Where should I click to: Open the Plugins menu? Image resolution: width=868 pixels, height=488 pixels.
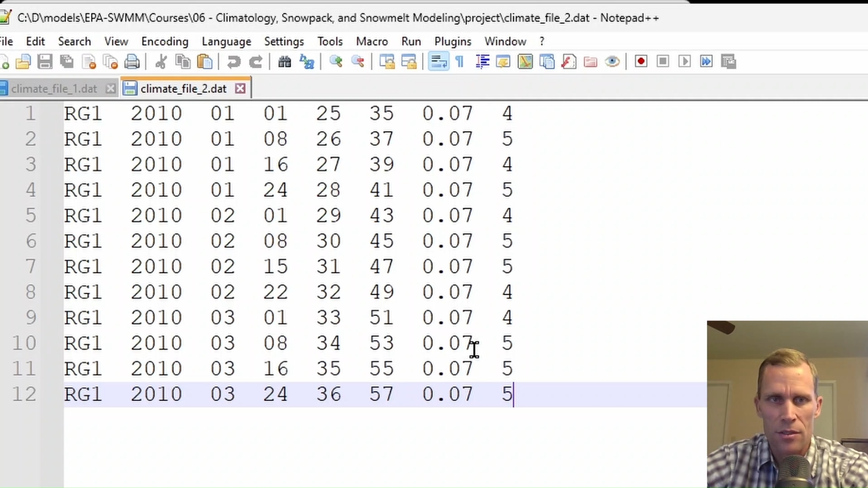(x=452, y=41)
